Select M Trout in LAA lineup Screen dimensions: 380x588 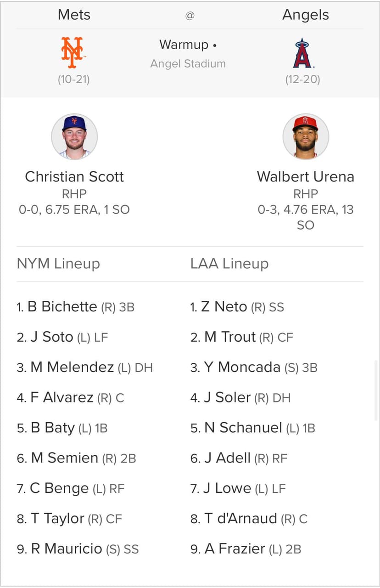click(241, 337)
